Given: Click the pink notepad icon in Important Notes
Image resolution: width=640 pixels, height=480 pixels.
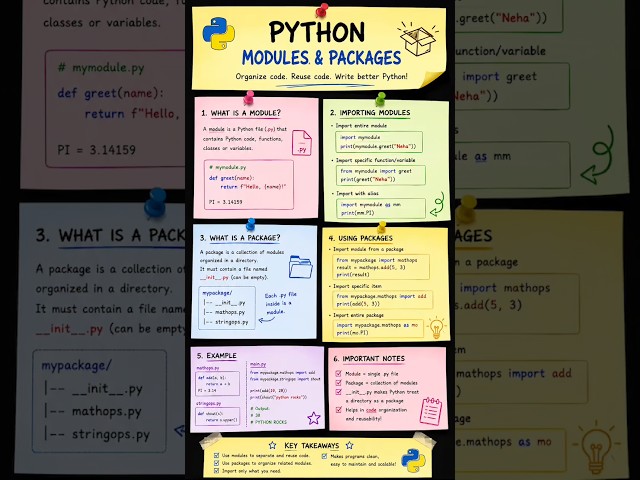Looking at the screenshot, I should (x=431, y=411).
